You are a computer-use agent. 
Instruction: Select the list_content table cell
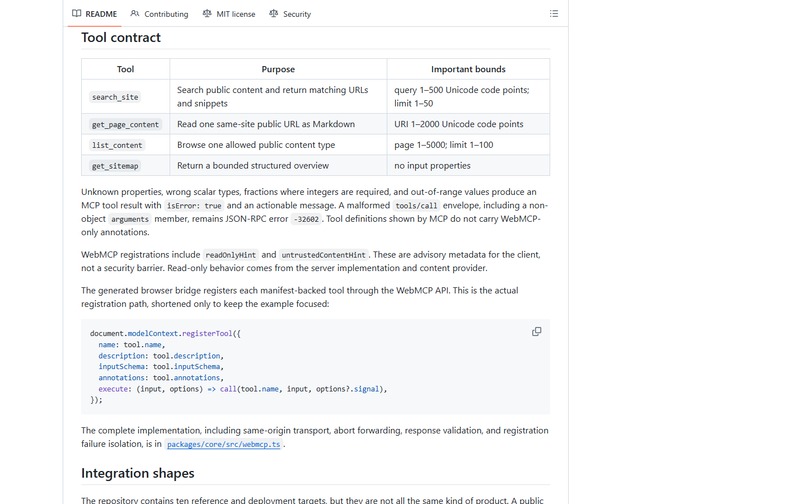click(x=125, y=145)
